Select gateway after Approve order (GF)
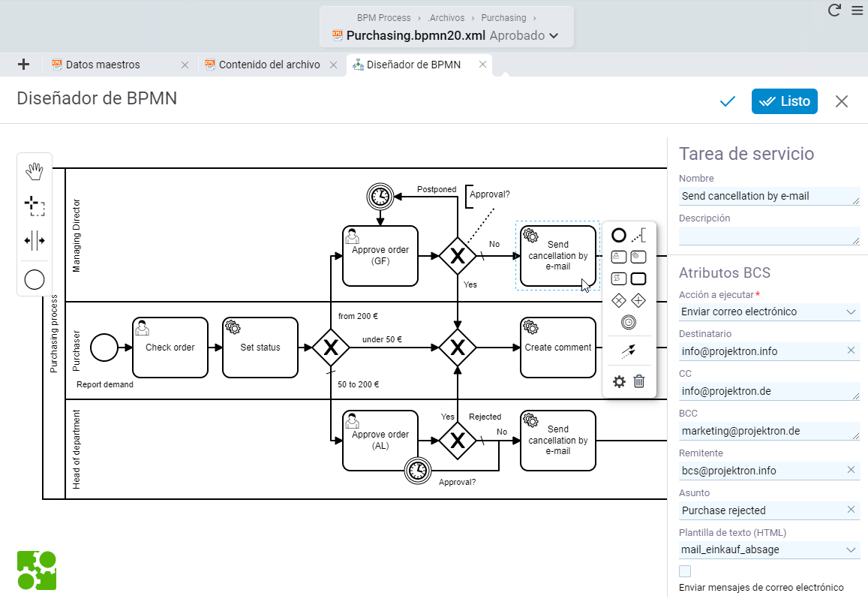This screenshot has width=868, height=602. point(457,256)
